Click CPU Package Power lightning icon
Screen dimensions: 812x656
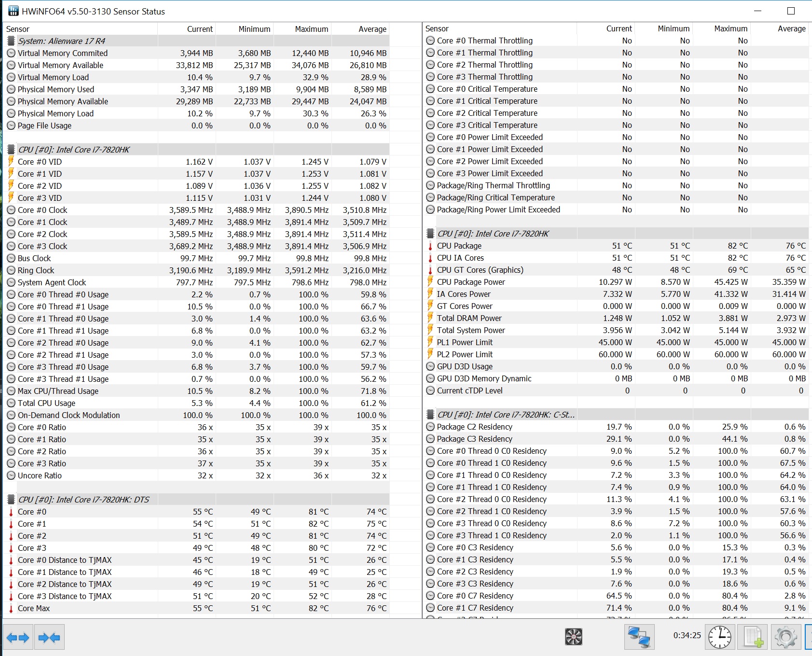[x=430, y=281]
